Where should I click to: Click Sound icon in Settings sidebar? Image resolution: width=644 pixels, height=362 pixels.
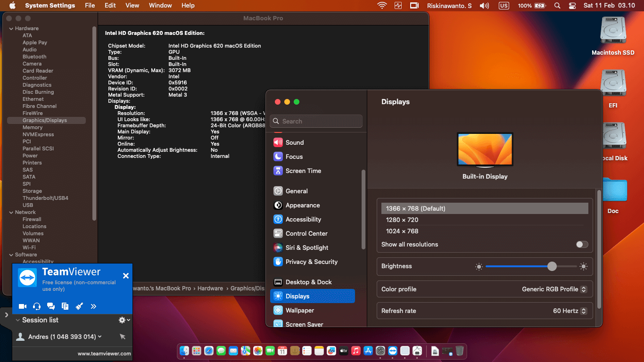click(278, 142)
